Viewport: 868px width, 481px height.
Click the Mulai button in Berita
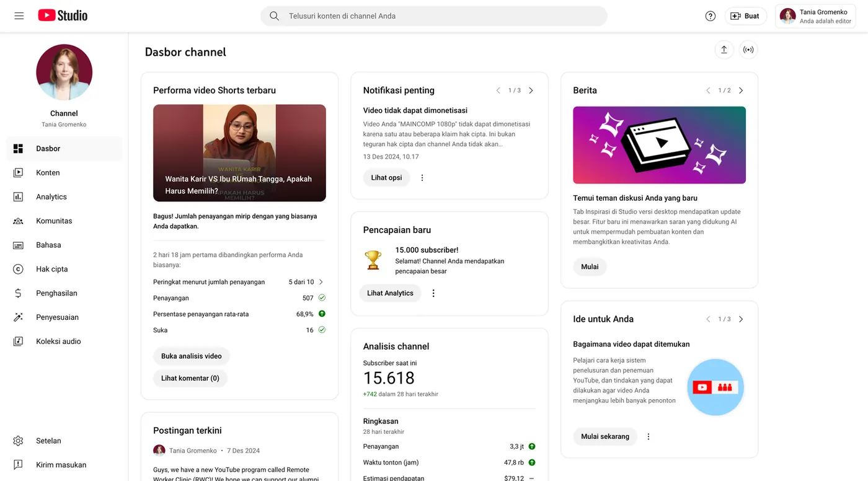click(590, 267)
